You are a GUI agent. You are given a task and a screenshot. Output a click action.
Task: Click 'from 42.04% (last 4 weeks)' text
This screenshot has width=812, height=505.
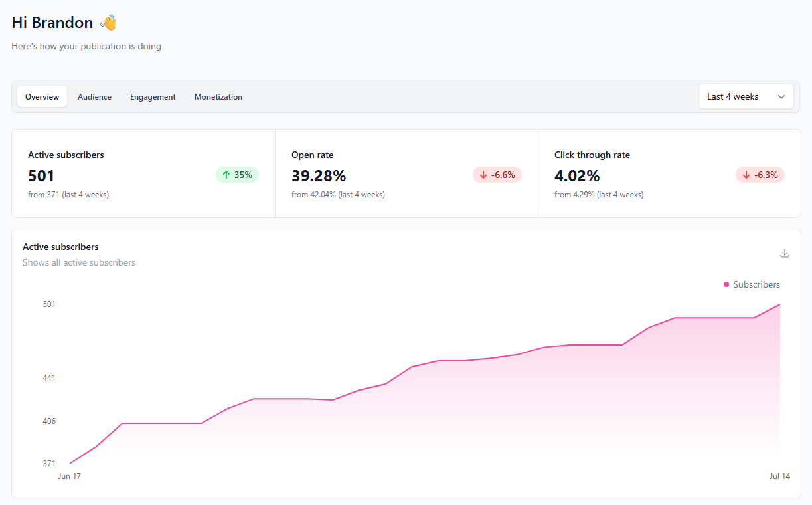(338, 195)
